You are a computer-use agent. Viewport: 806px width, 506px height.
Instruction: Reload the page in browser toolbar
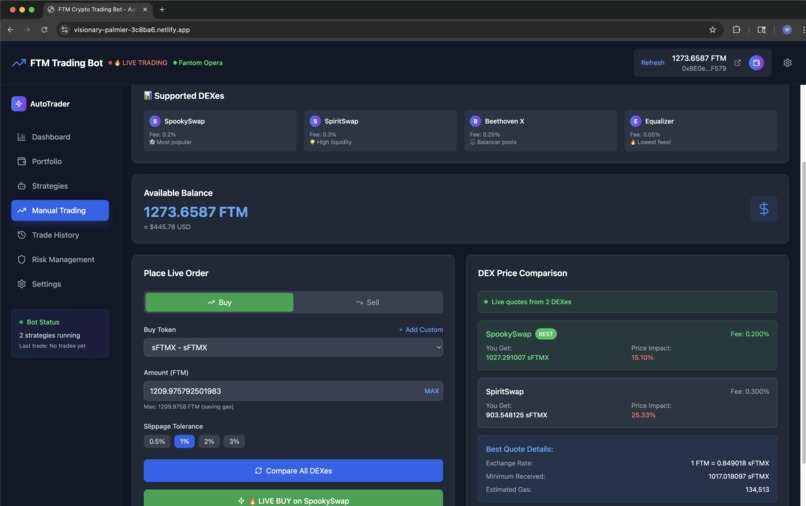pyautogui.click(x=44, y=30)
